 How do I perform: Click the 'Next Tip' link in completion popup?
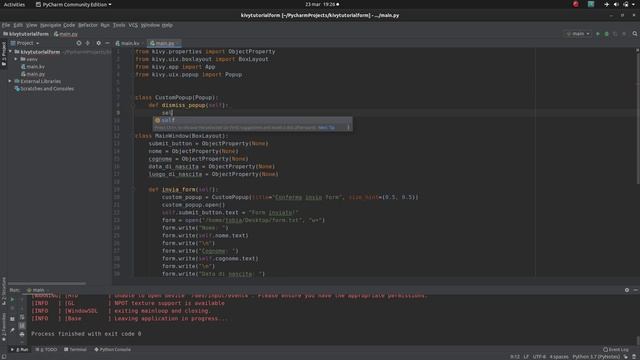[326, 128]
